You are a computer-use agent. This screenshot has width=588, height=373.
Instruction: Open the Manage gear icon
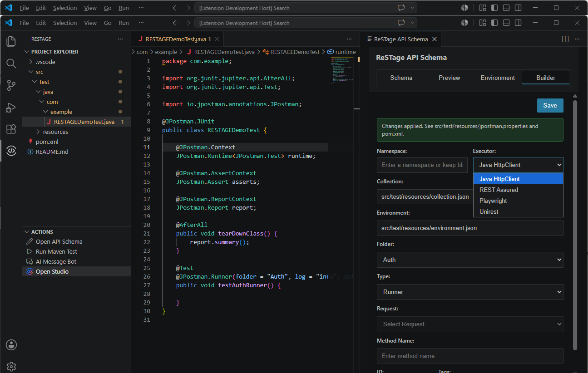pyautogui.click(x=11, y=366)
